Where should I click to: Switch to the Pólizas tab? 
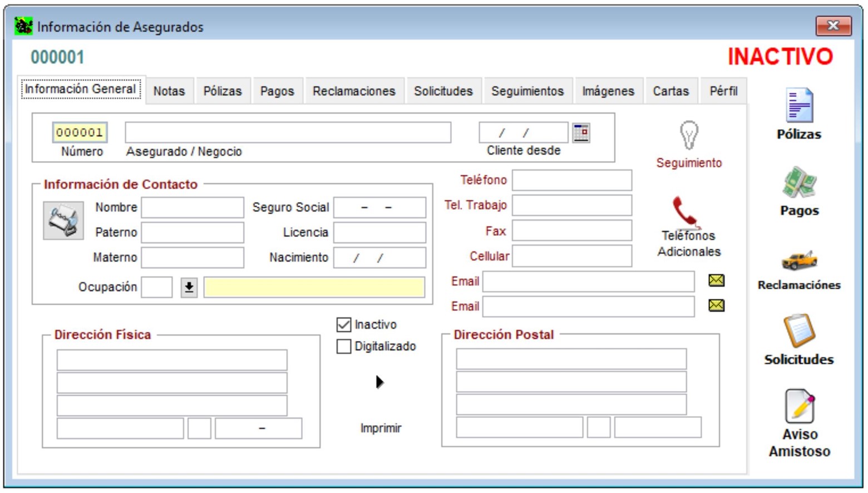223,91
